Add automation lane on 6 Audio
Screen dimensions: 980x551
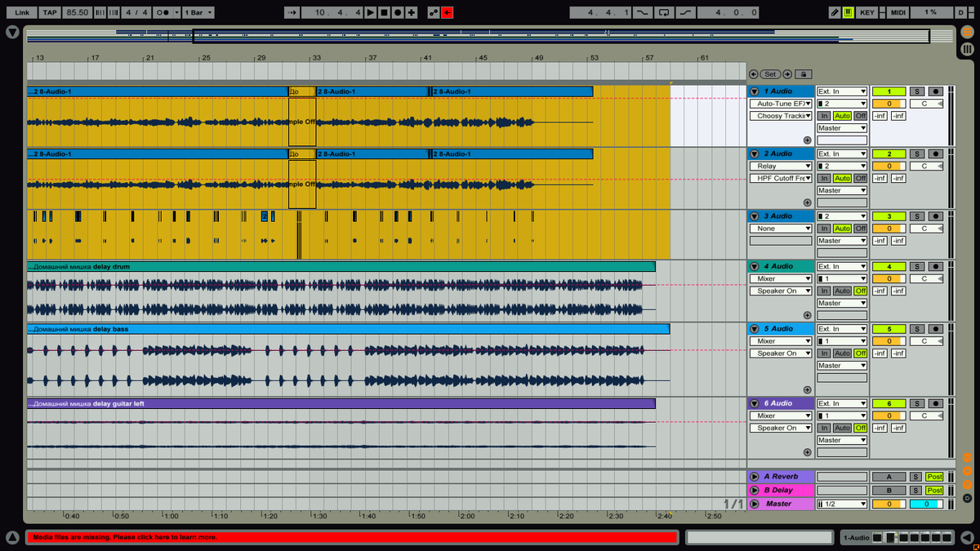808,452
